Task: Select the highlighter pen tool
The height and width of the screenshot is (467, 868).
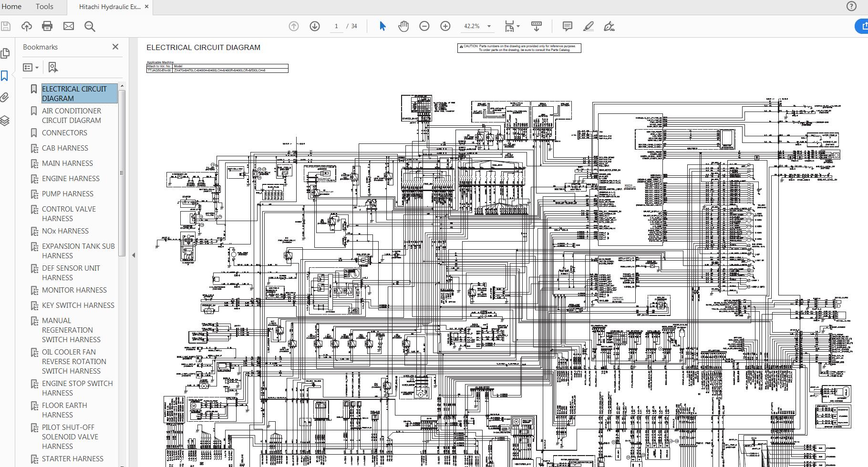Action: [x=589, y=26]
